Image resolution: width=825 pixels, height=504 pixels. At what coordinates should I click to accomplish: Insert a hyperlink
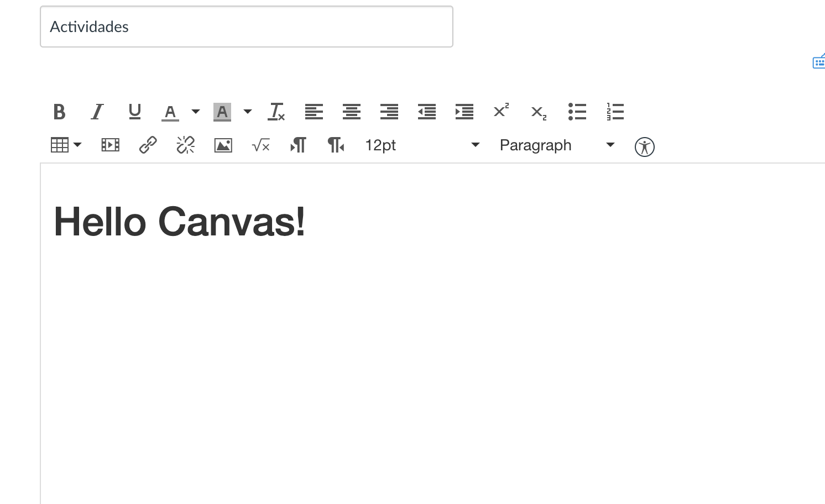pyautogui.click(x=148, y=145)
